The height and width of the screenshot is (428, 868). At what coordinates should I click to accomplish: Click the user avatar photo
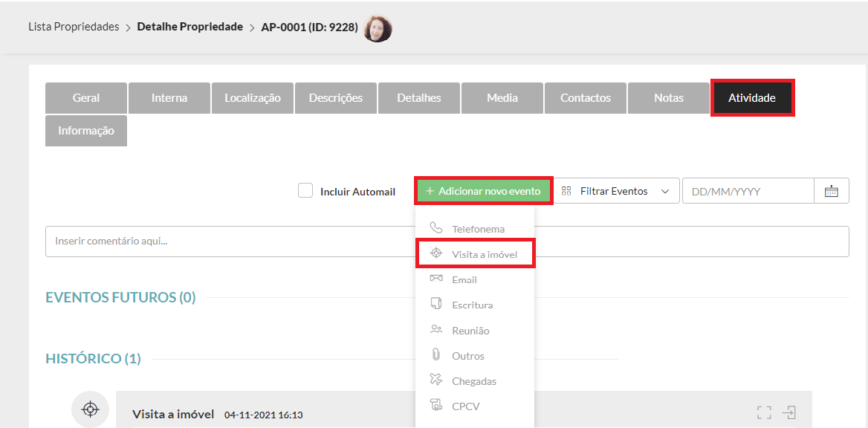coord(378,27)
